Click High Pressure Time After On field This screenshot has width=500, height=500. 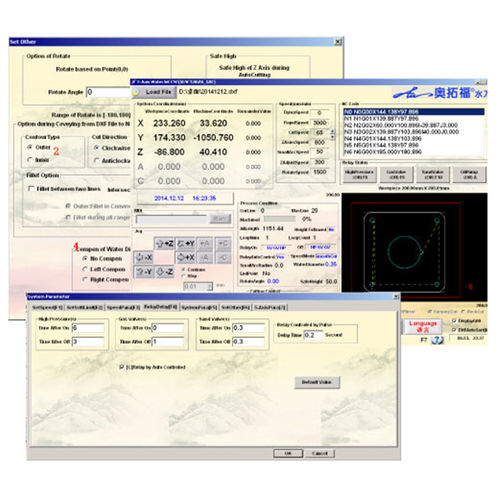(88, 328)
